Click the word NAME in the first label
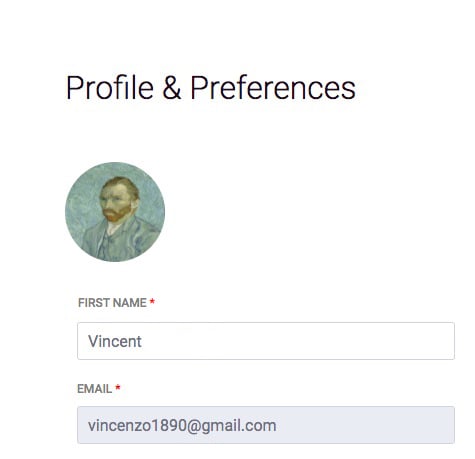Viewport: 475px width, 459px height. (x=130, y=303)
